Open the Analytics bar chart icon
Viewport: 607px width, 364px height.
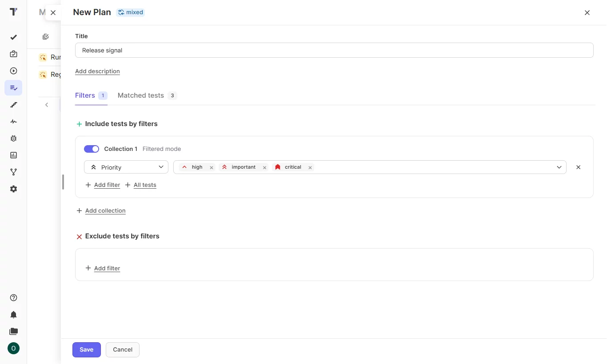coord(13,155)
